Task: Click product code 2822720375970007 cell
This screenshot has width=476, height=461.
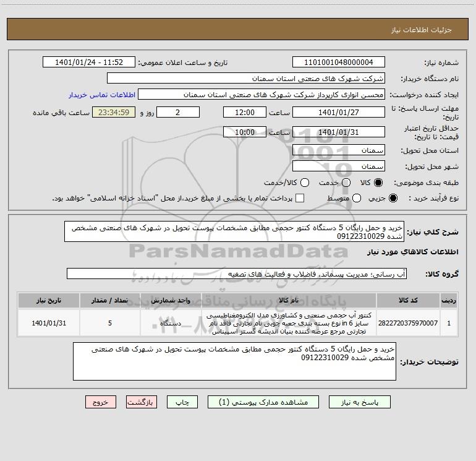Action: tap(408, 323)
